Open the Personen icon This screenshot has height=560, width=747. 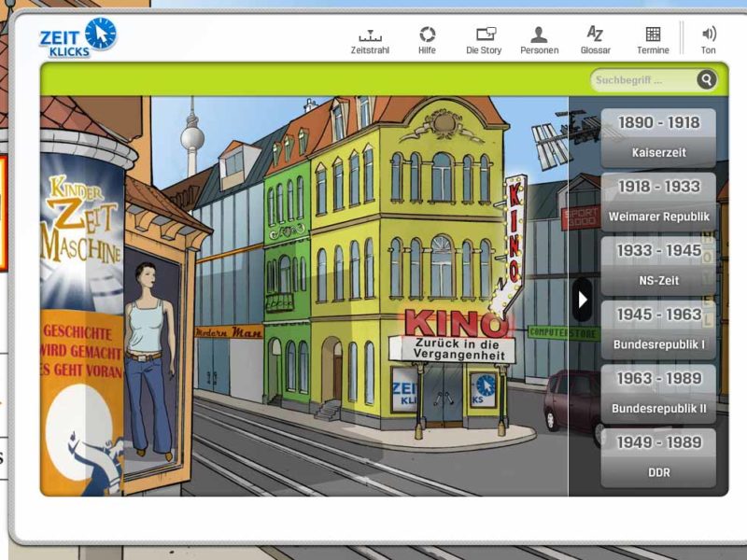[539, 40]
